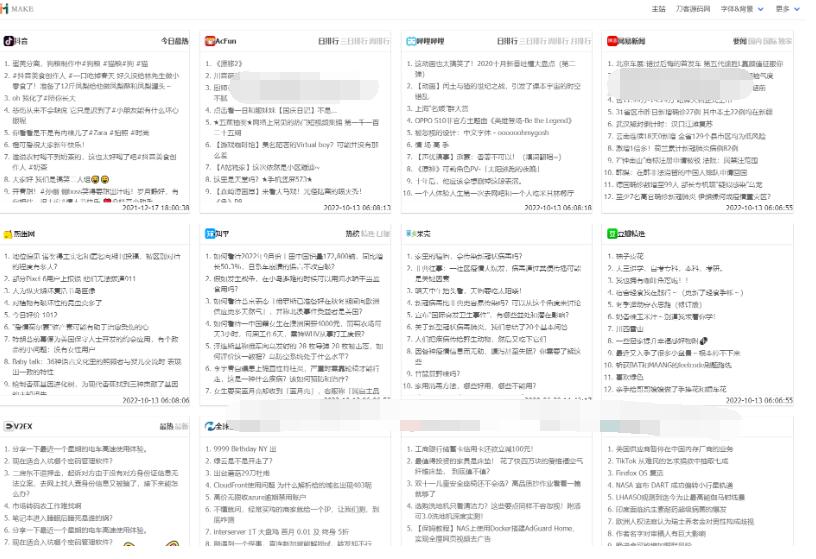The height and width of the screenshot is (559, 816).
Task: Click the AcFun card logo icon
Action: tap(210, 41)
